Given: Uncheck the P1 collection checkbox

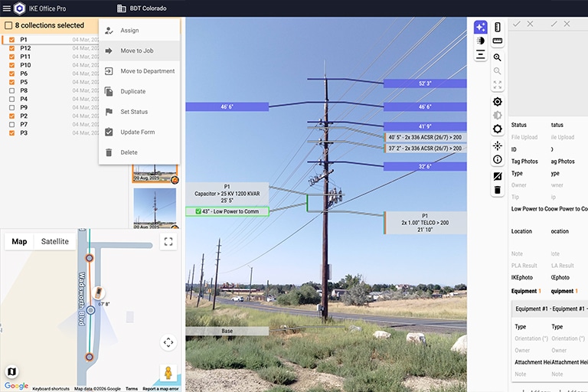Looking at the screenshot, I should tap(11, 39).
